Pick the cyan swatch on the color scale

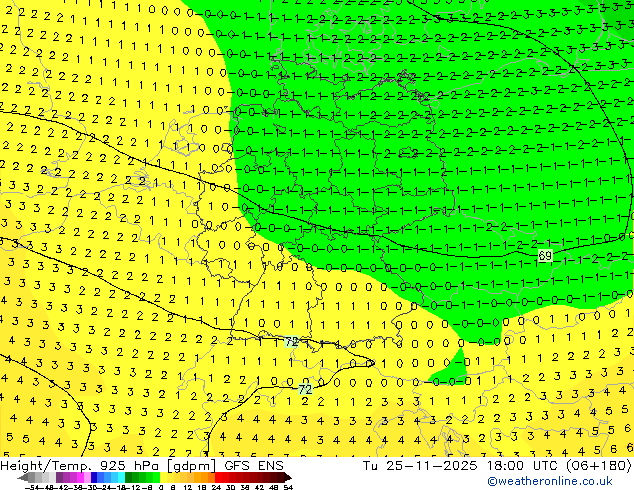pyautogui.click(x=121, y=478)
